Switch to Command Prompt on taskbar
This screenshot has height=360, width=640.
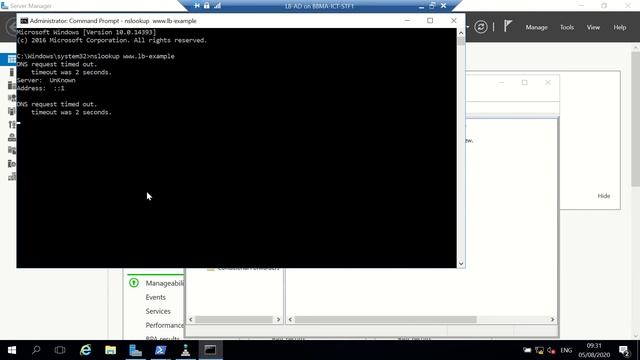[211, 350]
